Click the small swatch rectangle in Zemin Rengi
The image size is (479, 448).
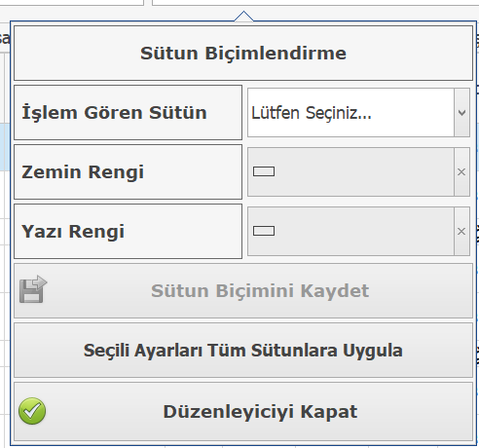tap(264, 171)
